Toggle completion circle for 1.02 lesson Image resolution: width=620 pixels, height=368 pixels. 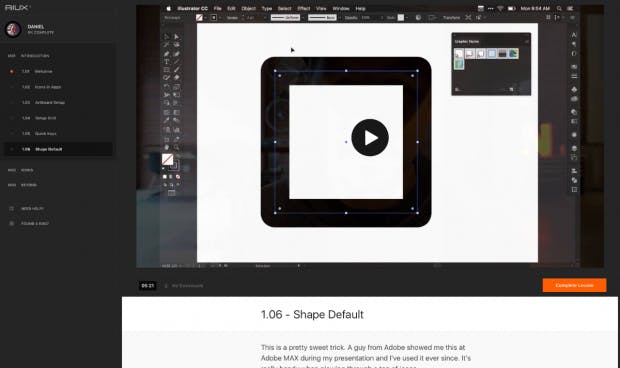tap(11, 87)
